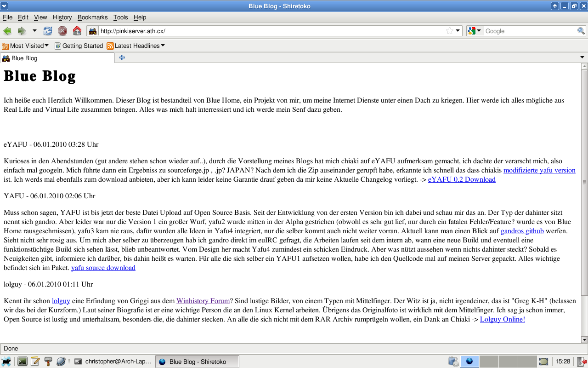Click inside the URL address bar
Viewport: 588px width, 368px height.
tap(271, 31)
